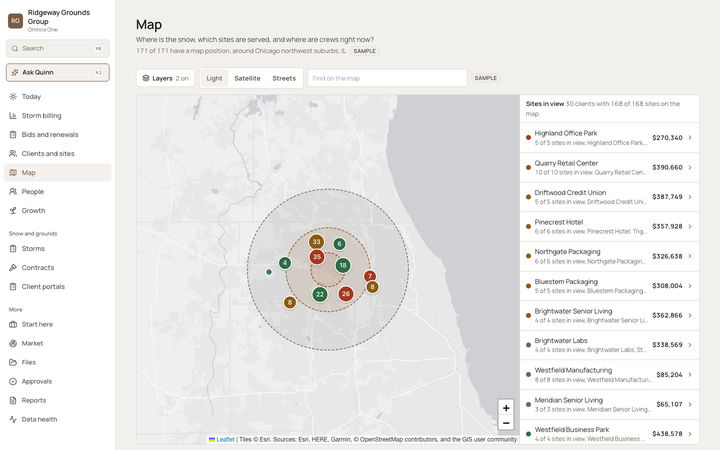720x450 pixels.
Task: Click the Reports document icon
Action: (x=13, y=400)
